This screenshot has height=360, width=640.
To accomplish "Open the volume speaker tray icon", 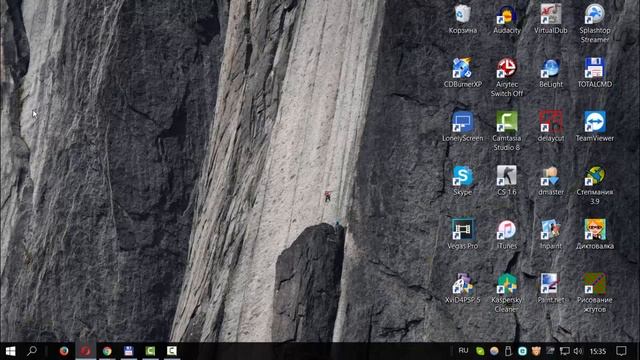I will coord(578,351).
